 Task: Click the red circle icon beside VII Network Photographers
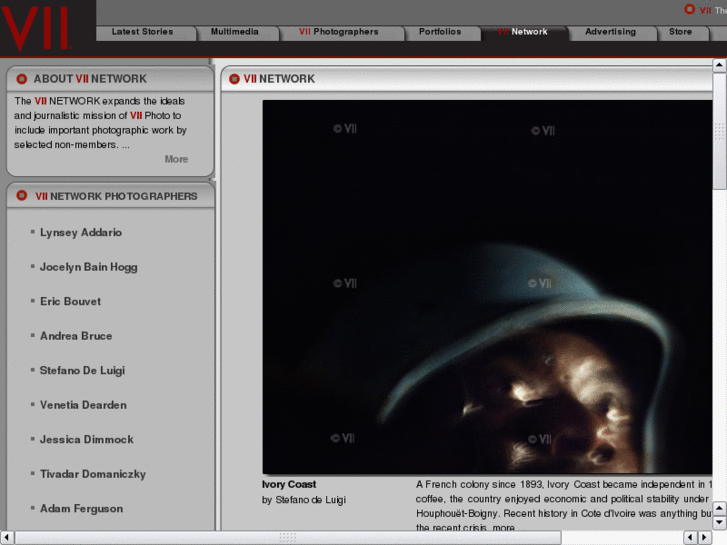pos(21,196)
